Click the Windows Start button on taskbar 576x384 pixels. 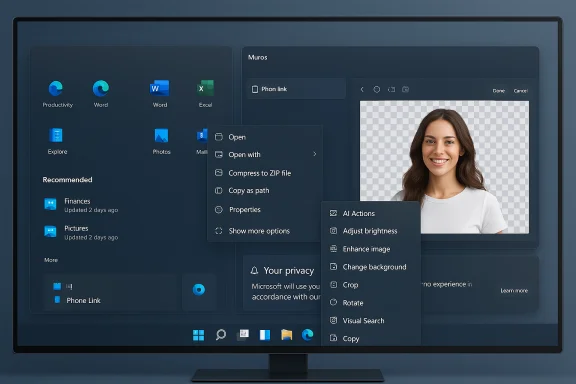click(x=198, y=335)
